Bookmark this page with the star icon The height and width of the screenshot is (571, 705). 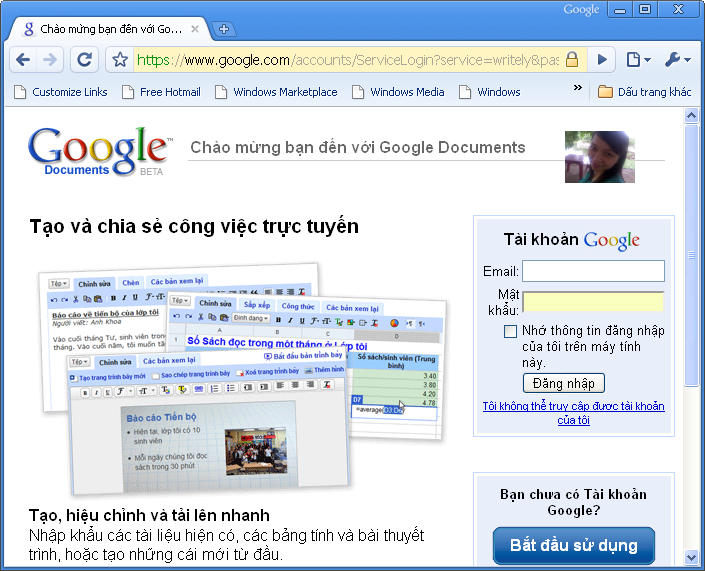[120, 59]
